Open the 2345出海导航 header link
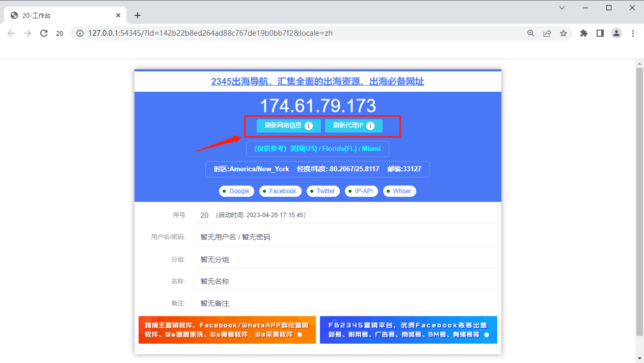This screenshot has width=644, height=363. pos(317,82)
